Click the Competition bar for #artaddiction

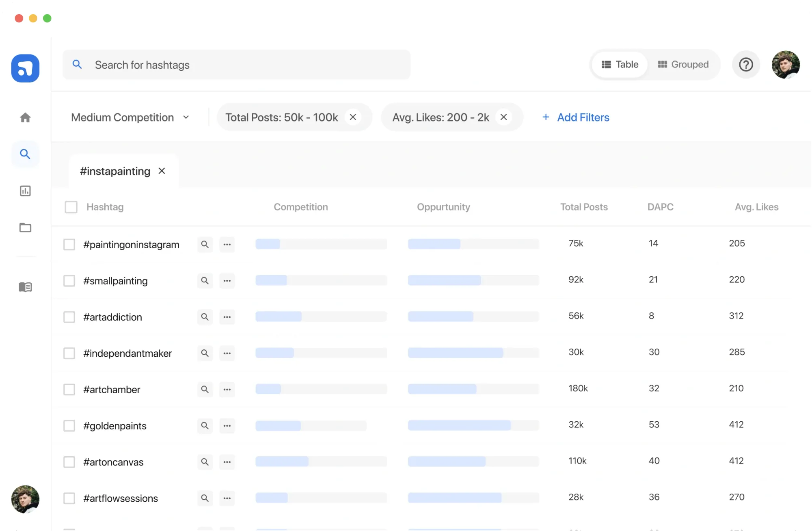point(321,316)
